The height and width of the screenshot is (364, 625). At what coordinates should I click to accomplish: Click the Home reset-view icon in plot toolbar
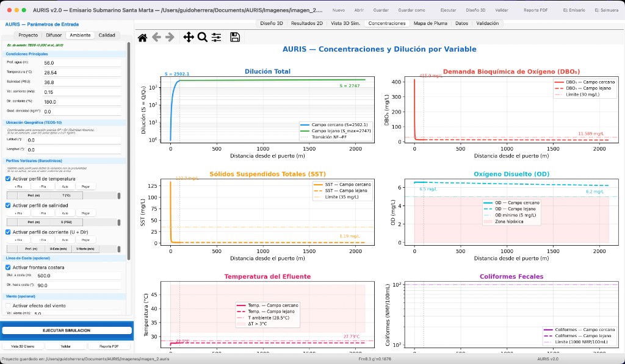[142, 37]
